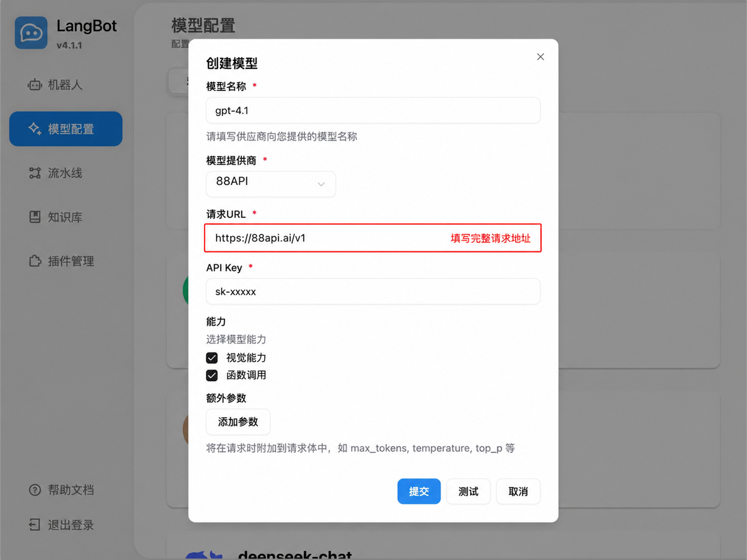Uncheck the 视觉能力 checkbox
The width and height of the screenshot is (747, 560).
click(x=212, y=358)
